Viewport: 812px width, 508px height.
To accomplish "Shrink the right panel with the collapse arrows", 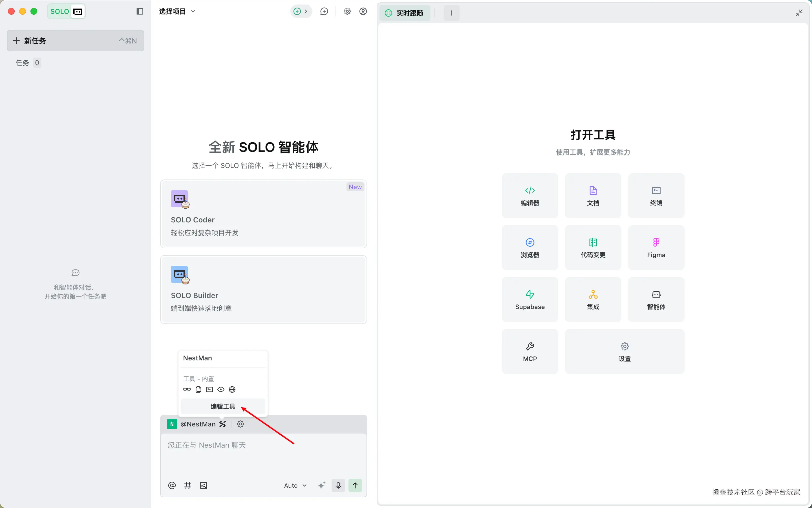I will (x=799, y=13).
